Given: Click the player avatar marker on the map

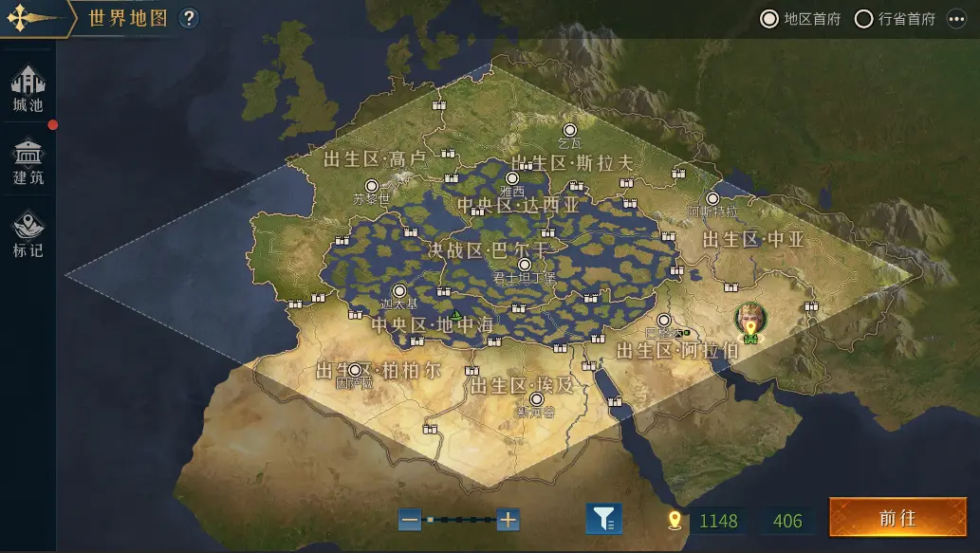Looking at the screenshot, I should coord(749,319).
